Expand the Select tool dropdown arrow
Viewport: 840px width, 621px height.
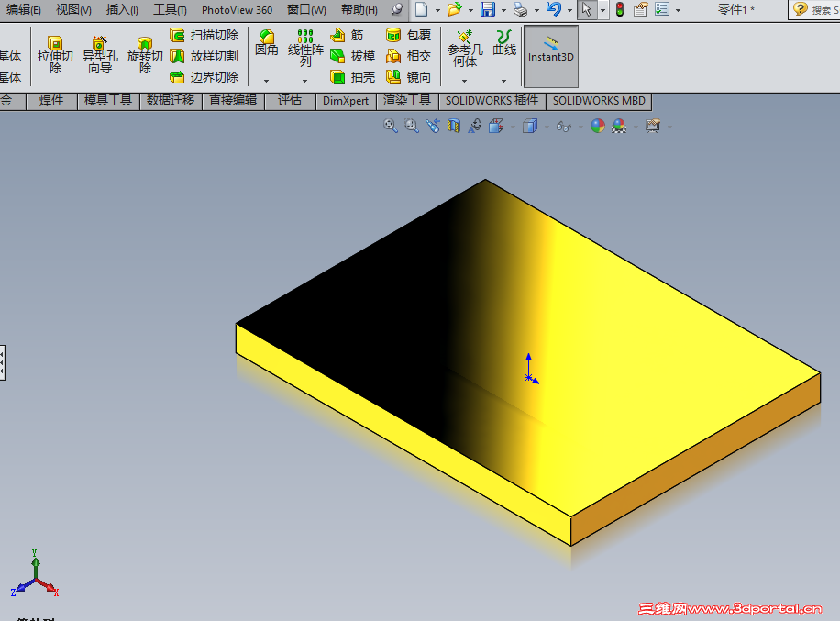[x=602, y=10]
